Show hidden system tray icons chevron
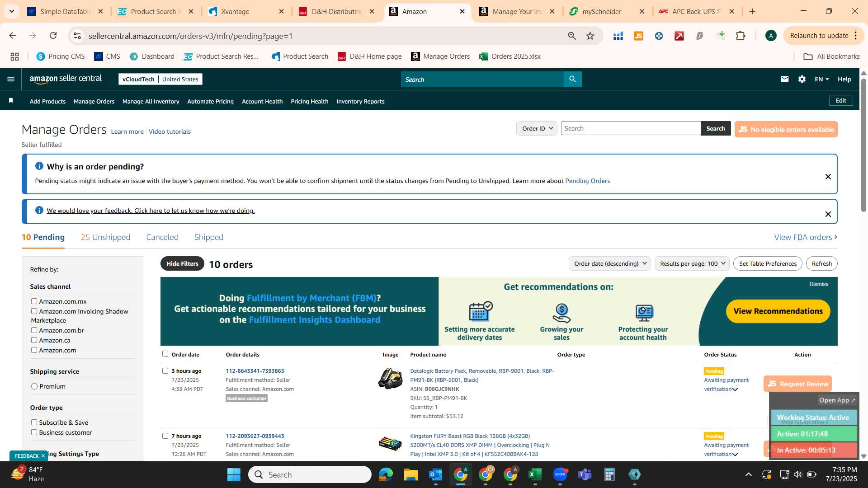The height and width of the screenshot is (488, 868). pyautogui.click(x=749, y=474)
